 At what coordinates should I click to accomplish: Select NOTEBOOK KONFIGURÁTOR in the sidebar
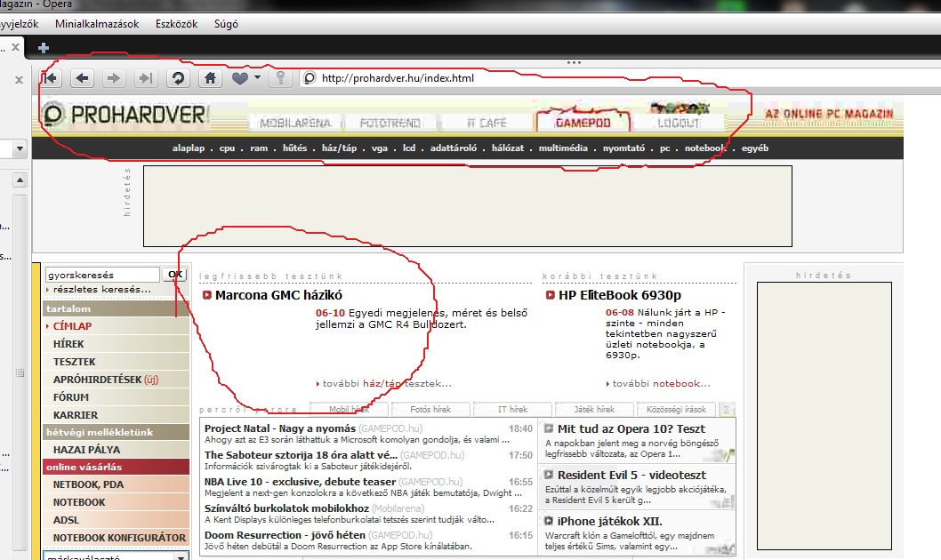pyautogui.click(x=117, y=538)
